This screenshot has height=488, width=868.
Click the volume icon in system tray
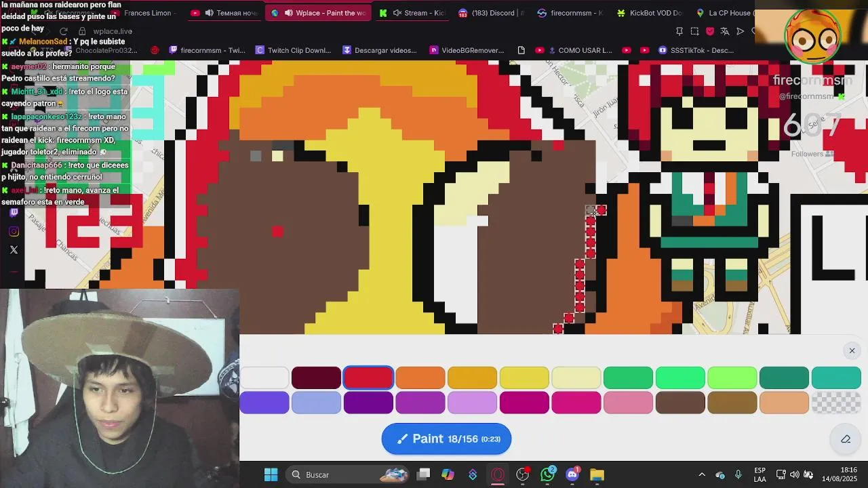tap(794, 474)
